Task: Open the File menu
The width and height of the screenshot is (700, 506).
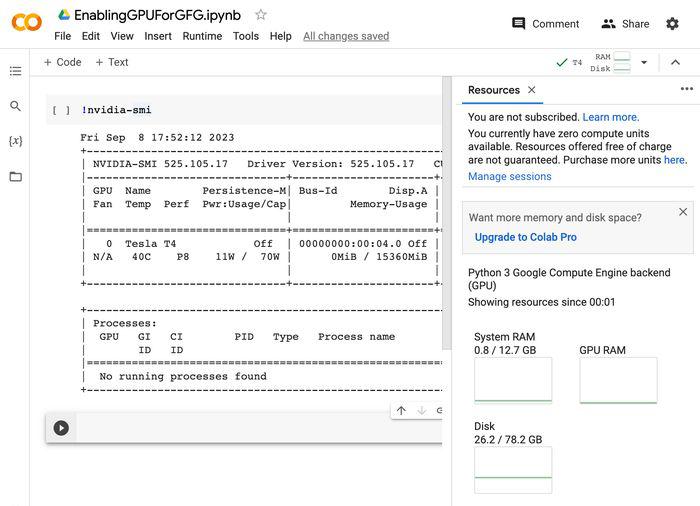Action: 62,36
